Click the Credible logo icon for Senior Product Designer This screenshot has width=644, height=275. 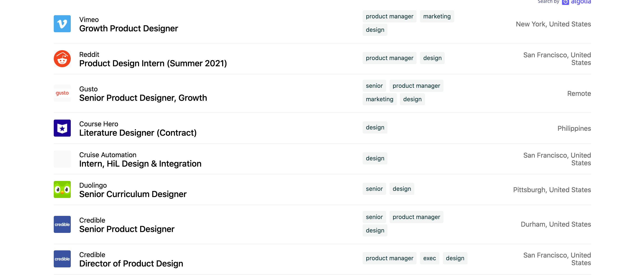click(62, 224)
